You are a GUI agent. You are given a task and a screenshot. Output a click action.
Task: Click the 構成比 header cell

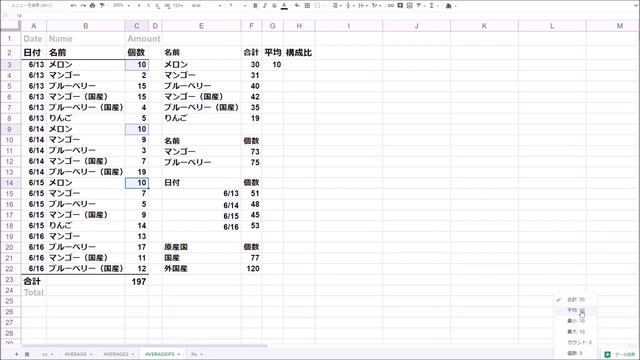[x=299, y=52]
